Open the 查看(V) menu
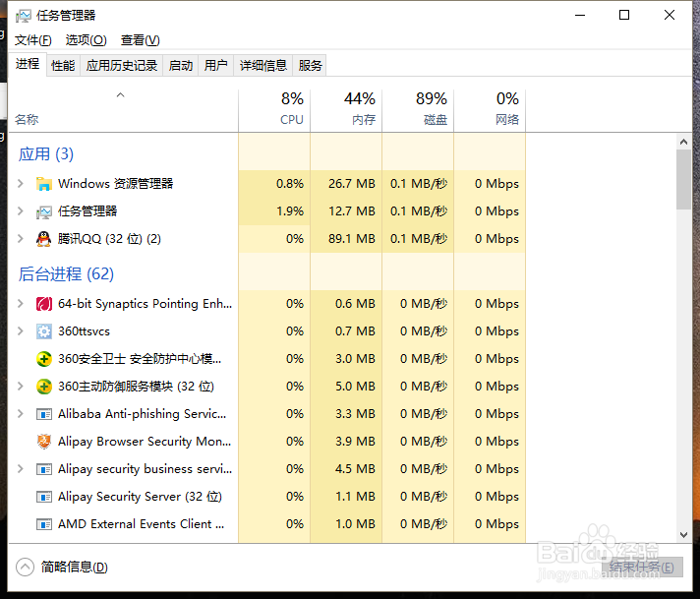Viewport: 700px width, 599px height. pos(141,40)
